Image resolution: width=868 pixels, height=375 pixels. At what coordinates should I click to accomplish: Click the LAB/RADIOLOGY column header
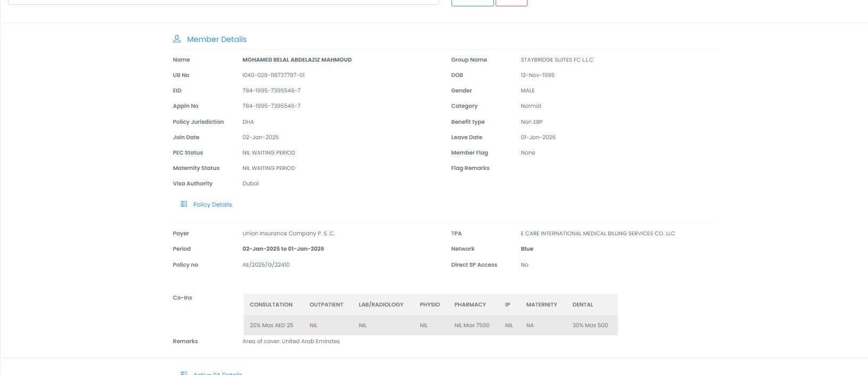click(x=381, y=304)
